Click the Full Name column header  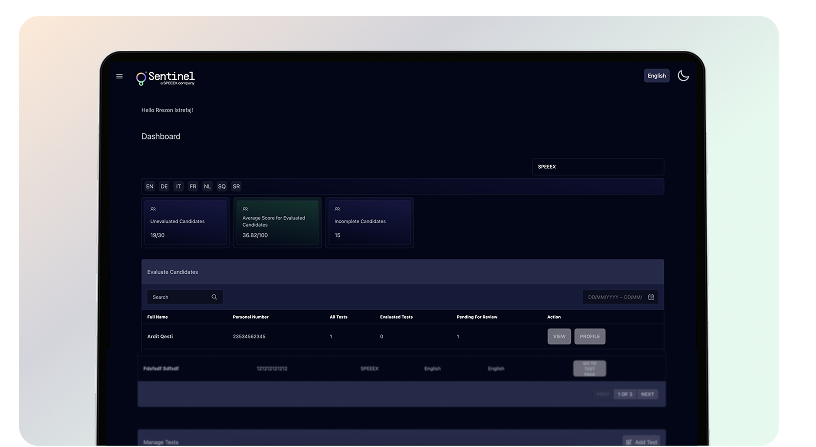point(158,317)
